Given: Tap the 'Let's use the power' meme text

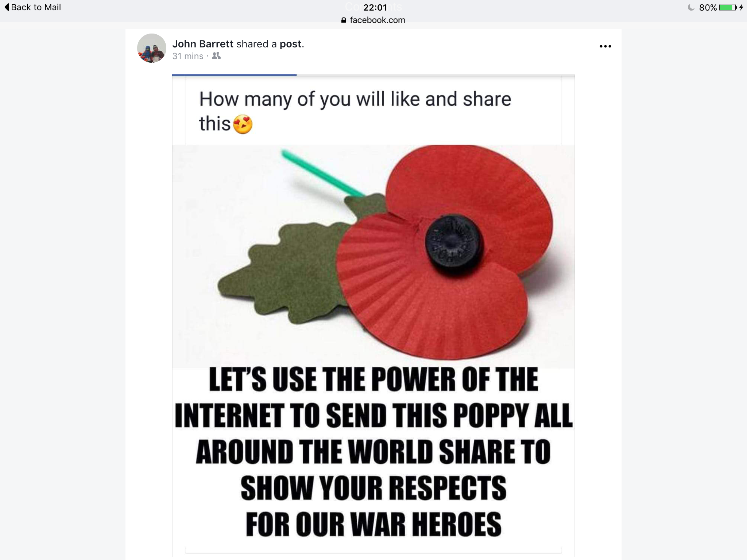Looking at the screenshot, I should (x=373, y=452).
